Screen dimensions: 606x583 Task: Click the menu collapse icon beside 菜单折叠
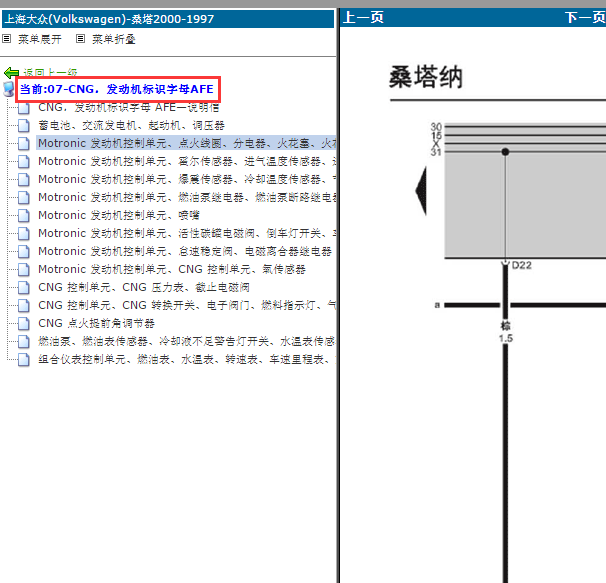tap(80, 39)
